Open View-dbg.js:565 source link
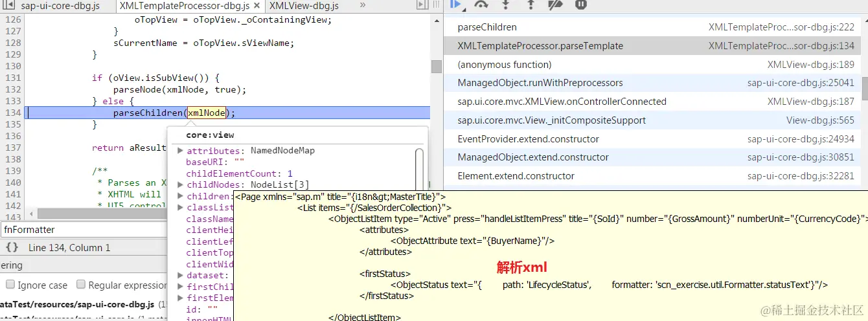This screenshot has height=321, width=868. click(x=820, y=120)
